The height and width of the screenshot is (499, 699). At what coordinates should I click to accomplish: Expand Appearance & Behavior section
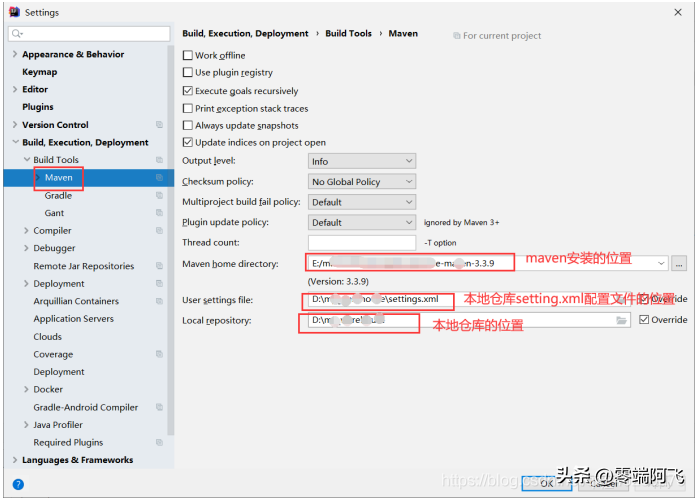click(x=15, y=54)
